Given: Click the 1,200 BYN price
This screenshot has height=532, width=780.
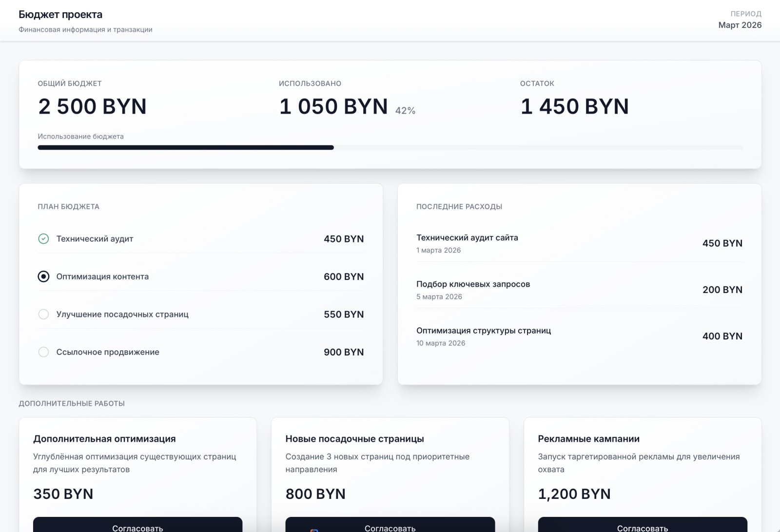Looking at the screenshot, I should point(574,494).
